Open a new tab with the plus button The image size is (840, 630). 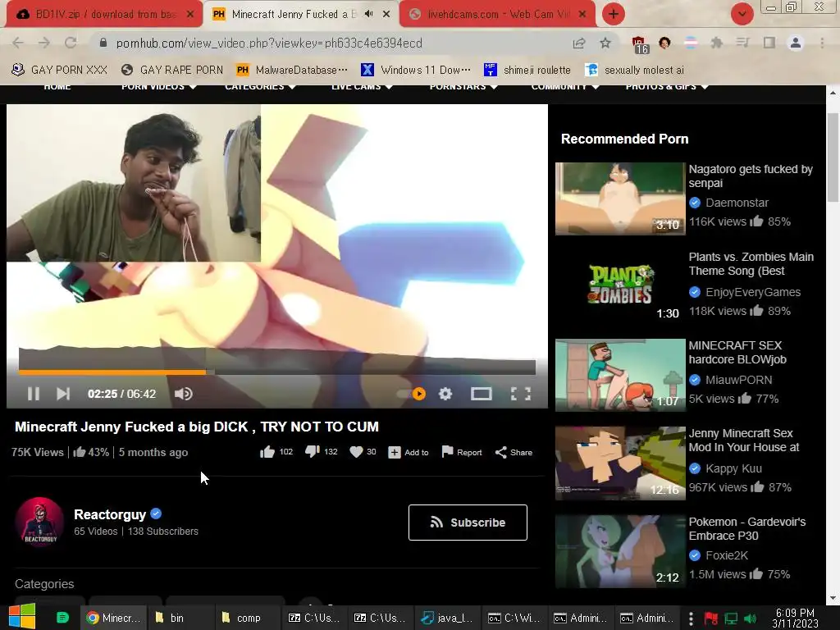pos(614,14)
